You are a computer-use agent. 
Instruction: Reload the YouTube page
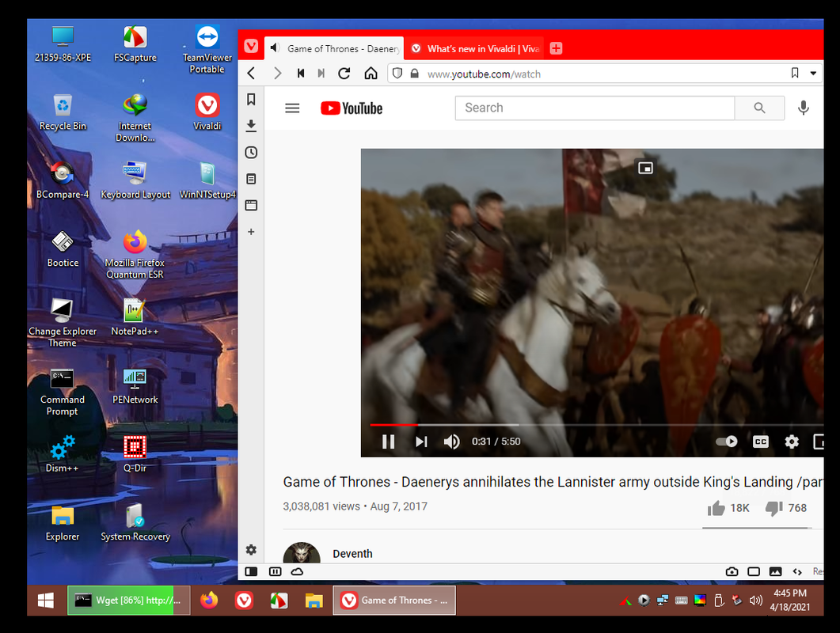point(344,74)
